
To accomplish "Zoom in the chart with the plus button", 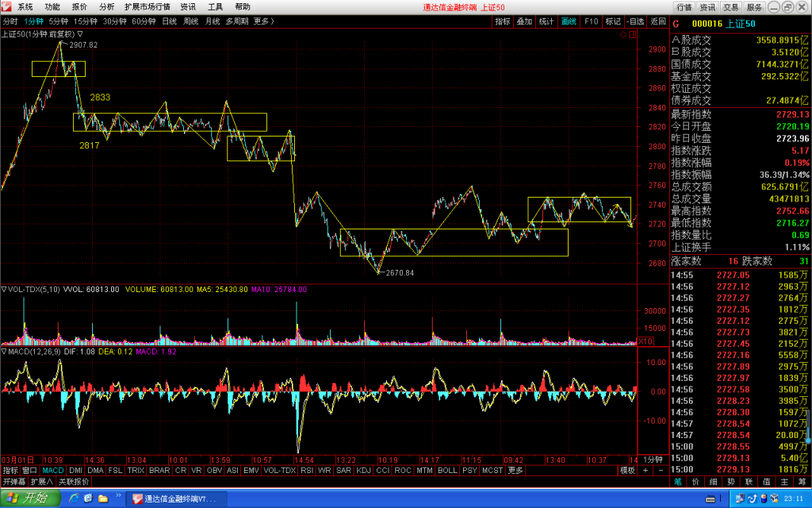I will pyautogui.click(x=645, y=470).
